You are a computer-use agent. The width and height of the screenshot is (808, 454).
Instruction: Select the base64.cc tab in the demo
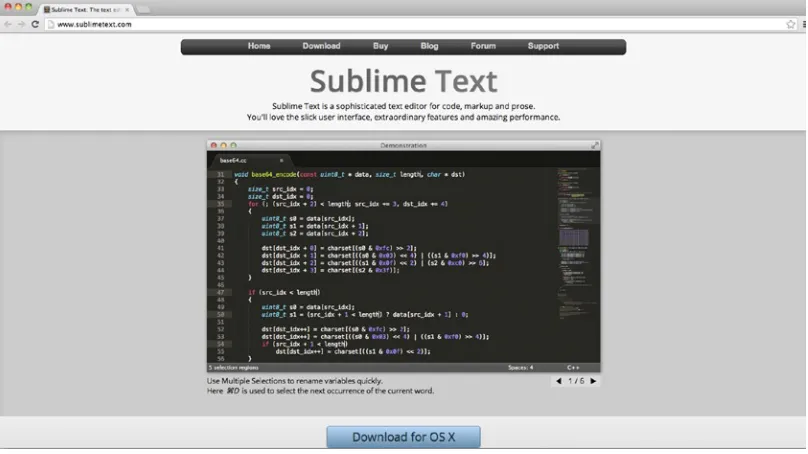[249, 160]
